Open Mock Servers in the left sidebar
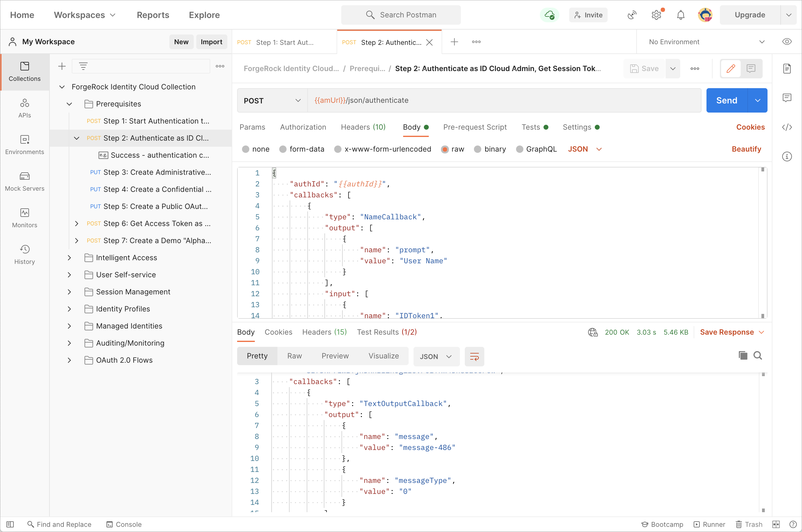 click(24, 182)
